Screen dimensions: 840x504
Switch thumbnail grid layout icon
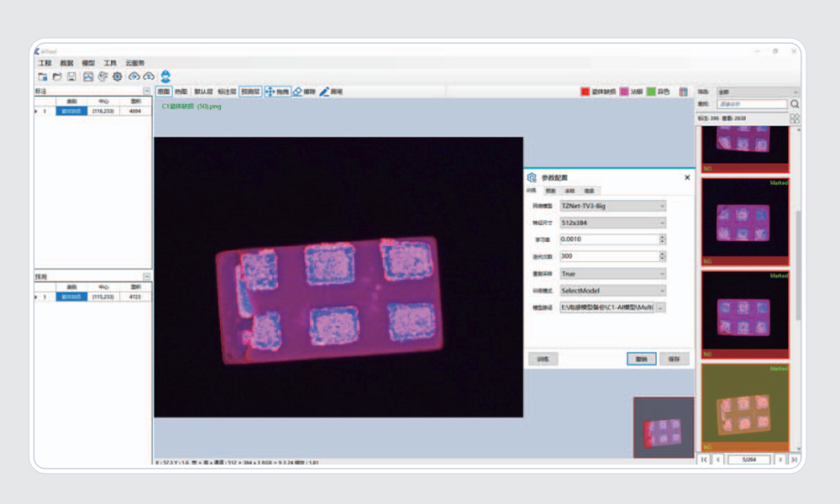click(795, 118)
